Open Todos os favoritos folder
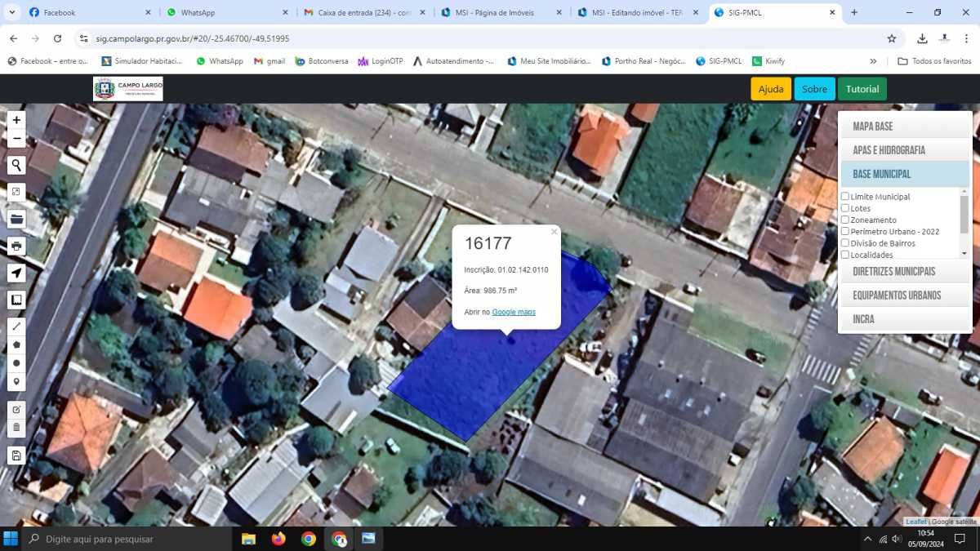Screen dimensions: 980x551 click(x=934, y=61)
